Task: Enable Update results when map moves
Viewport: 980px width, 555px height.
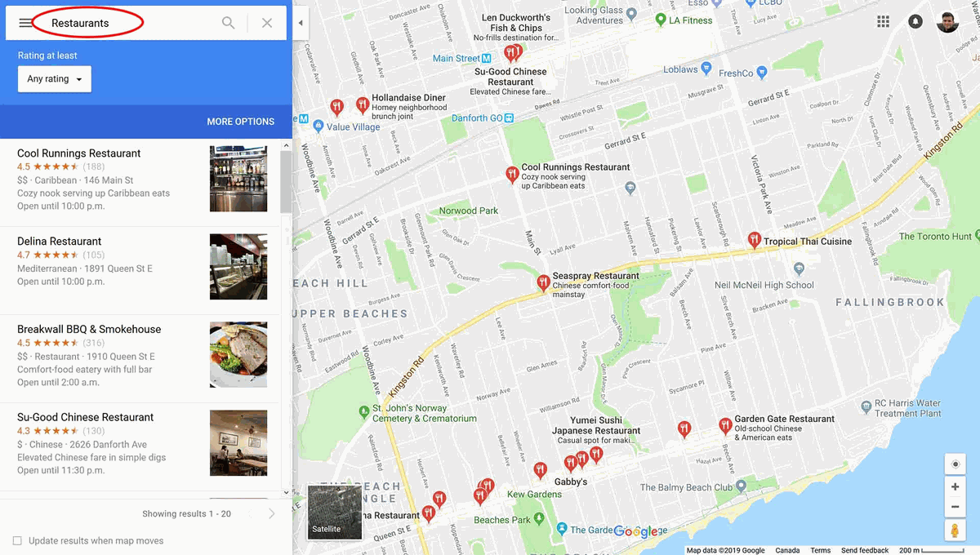Action: point(18,540)
